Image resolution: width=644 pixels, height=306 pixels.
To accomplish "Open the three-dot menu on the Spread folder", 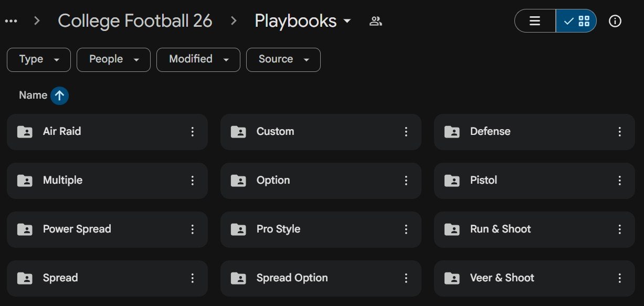I will (x=193, y=278).
